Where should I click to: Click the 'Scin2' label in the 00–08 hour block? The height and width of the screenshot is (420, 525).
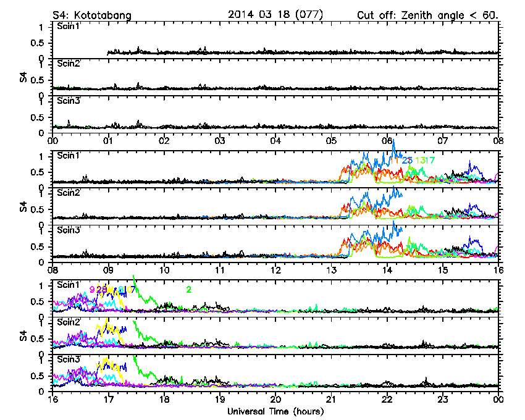[x=69, y=63]
